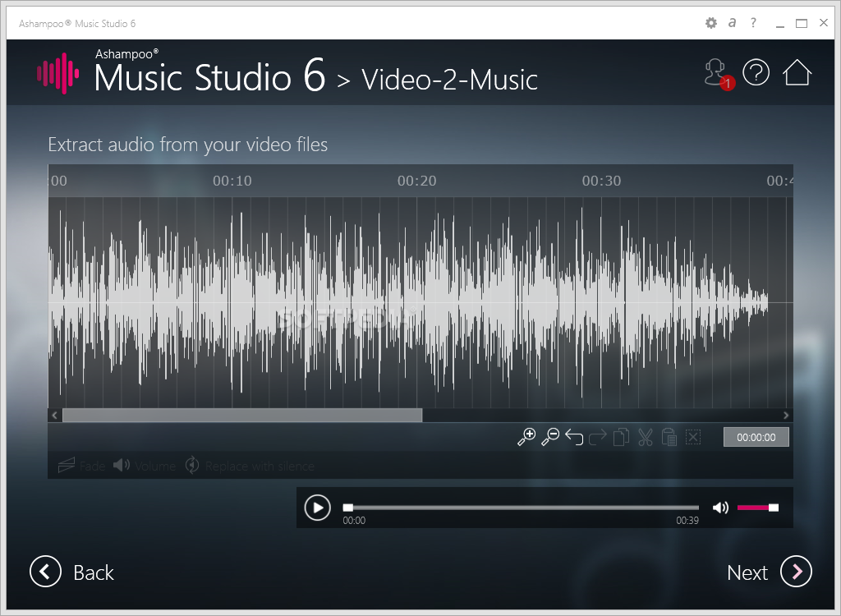This screenshot has width=841, height=616.
Task: Open the circled help question mark icon
Action: tap(756, 72)
